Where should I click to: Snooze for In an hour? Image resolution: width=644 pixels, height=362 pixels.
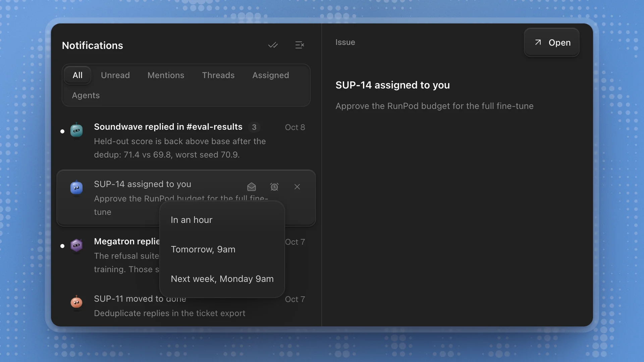click(x=222, y=220)
